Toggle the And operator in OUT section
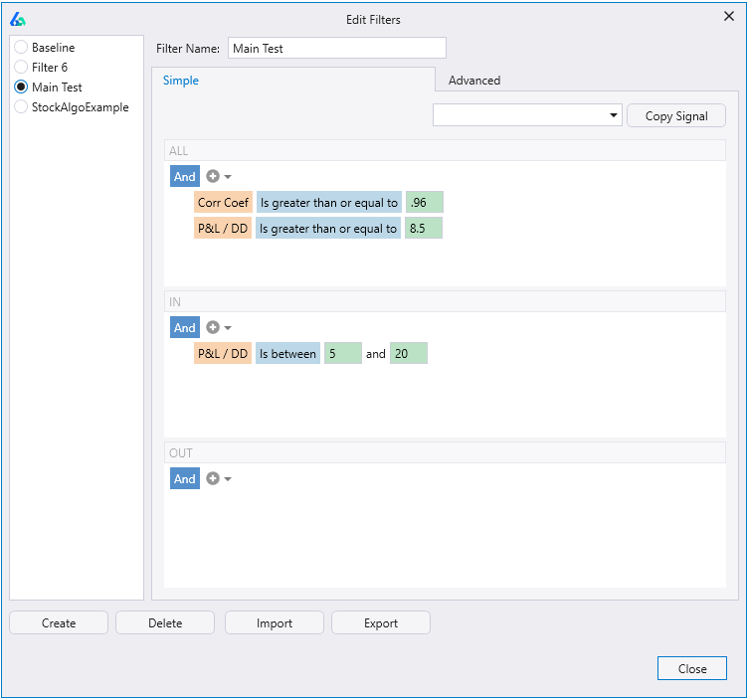The image size is (748, 700). coord(185,478)
